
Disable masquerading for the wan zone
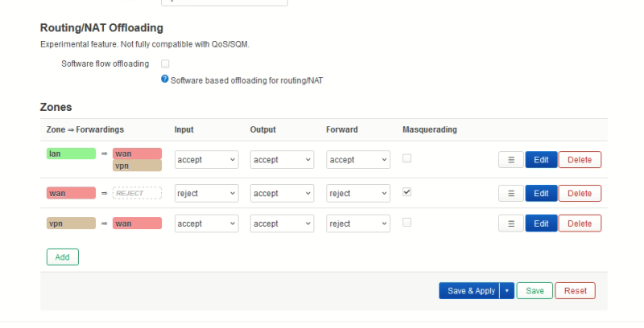pyautogui.click(x=407, y=192)
